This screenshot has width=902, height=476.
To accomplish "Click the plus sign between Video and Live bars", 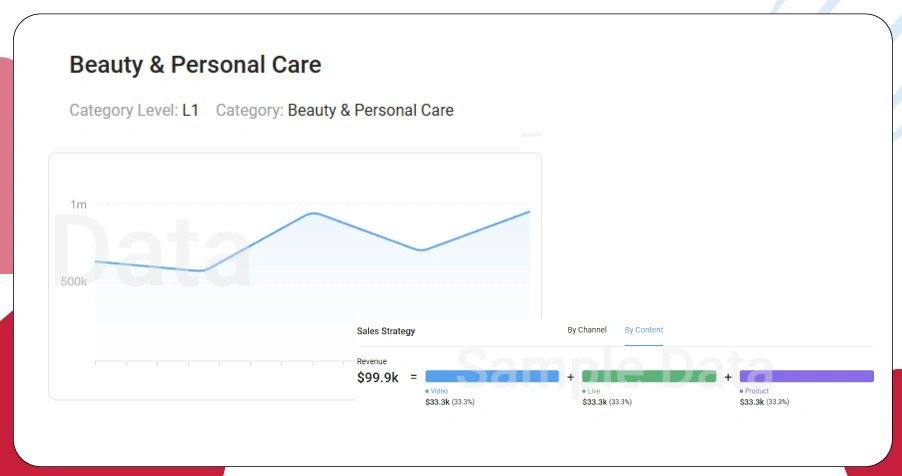I will point(570,377).
